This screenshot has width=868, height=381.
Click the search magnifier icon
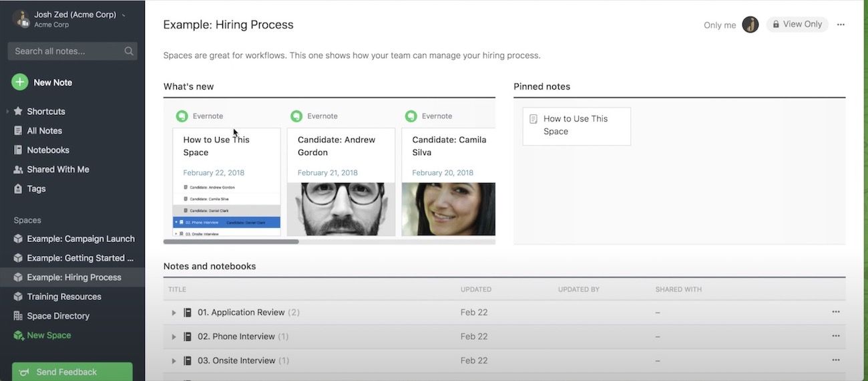point(129,51)
